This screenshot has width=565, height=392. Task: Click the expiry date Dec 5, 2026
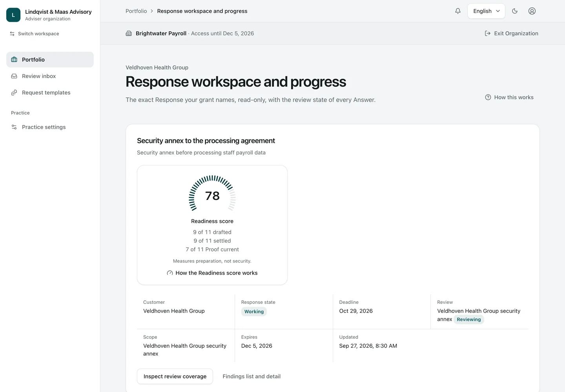pyautogui.click(x=257, y=346)
